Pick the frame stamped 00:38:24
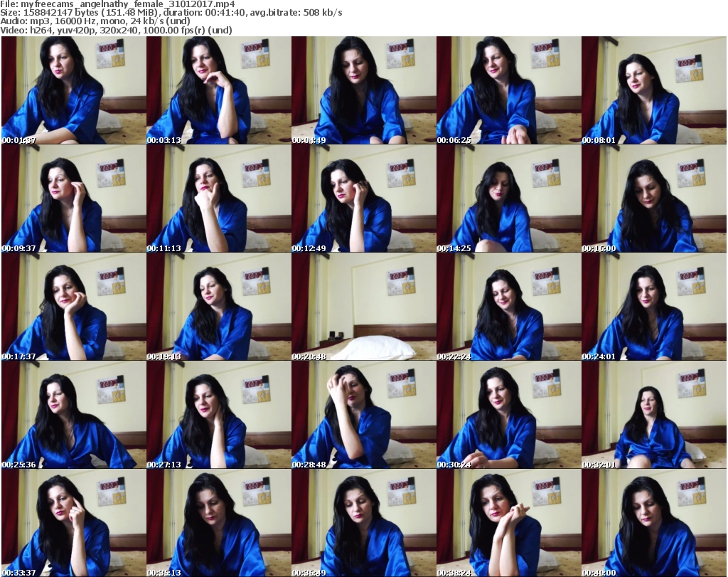Viewport: 728px width, 577px height. 508,523
